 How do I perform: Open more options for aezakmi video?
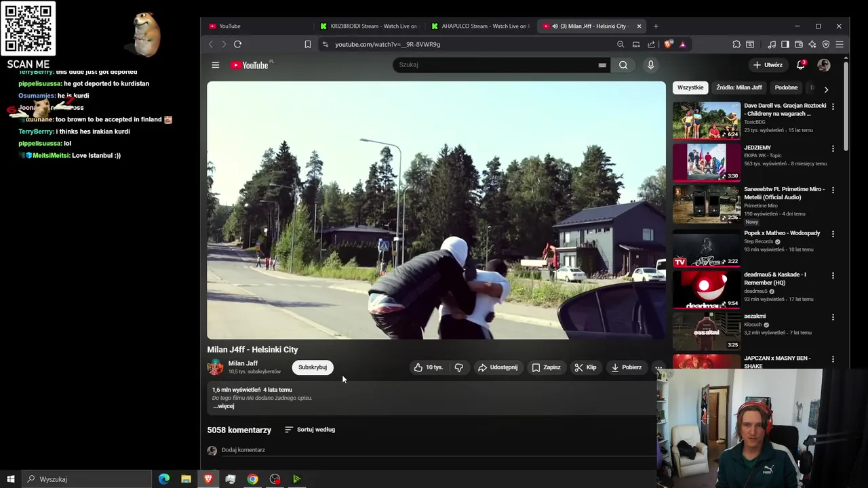833,317
